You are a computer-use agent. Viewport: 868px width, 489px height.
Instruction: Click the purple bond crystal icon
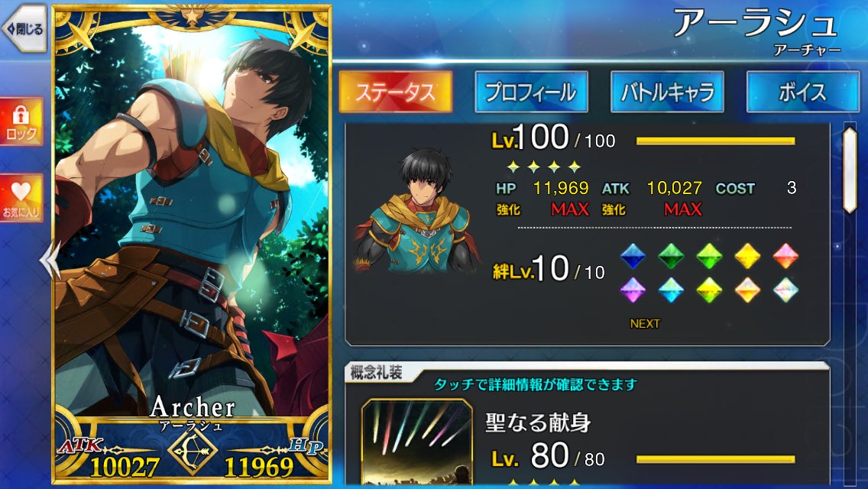point(633,290)
